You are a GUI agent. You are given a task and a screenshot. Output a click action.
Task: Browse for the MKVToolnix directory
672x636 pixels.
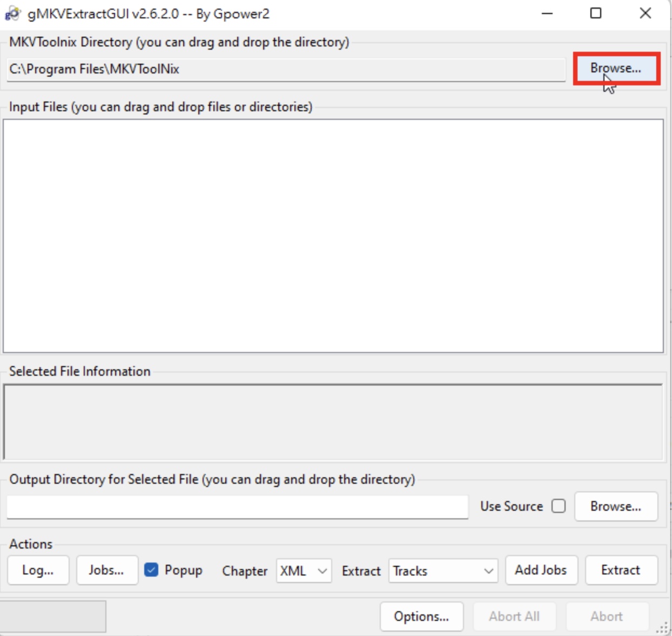(x=616, y=68)
